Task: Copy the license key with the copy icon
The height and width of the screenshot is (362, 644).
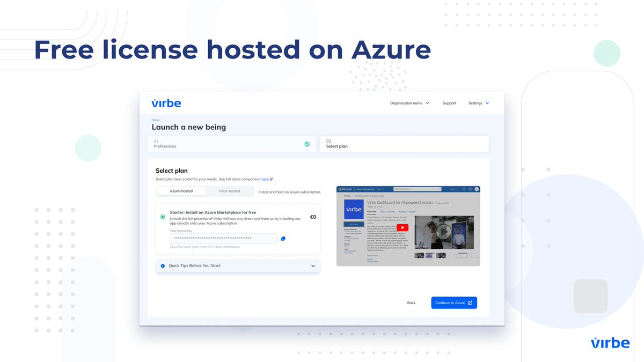Action: pos(283,239)
